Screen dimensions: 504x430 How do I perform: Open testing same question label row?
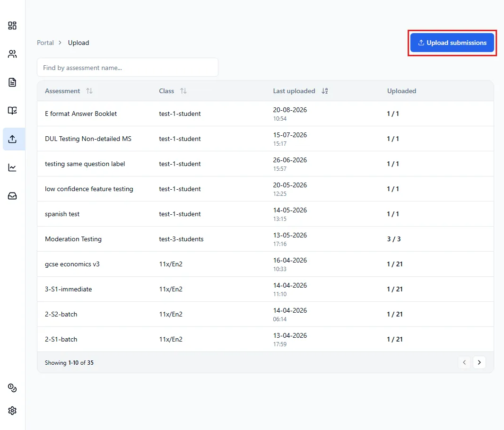click(x=265, y=164)
